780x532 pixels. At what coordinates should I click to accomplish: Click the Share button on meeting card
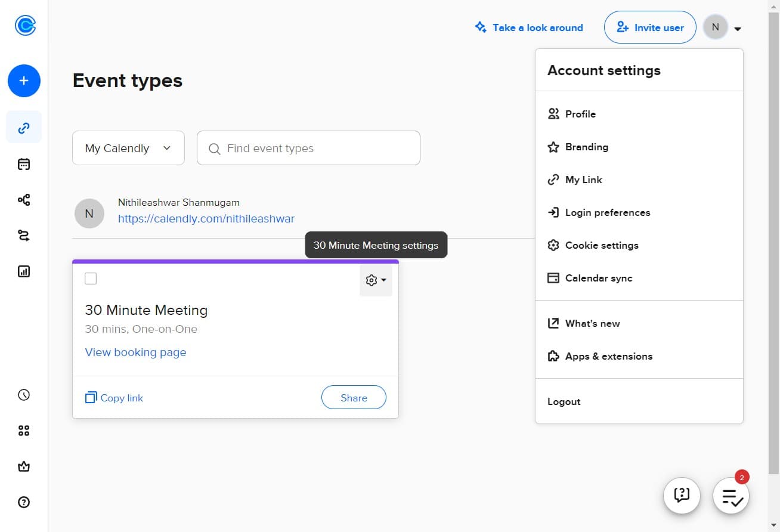354,398
